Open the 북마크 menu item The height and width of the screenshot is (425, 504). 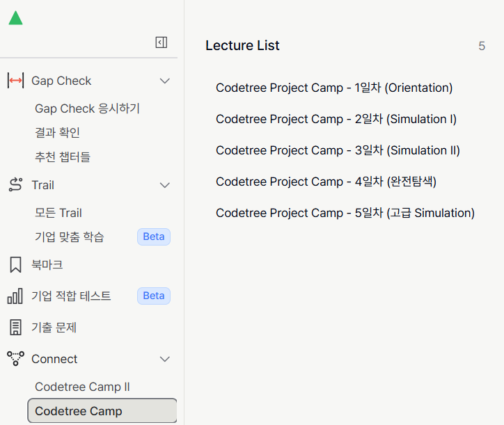pos(47,265)
